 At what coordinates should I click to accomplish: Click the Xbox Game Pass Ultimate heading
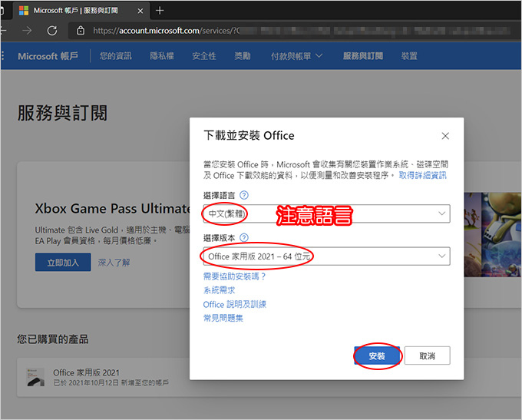click(112, 209)
